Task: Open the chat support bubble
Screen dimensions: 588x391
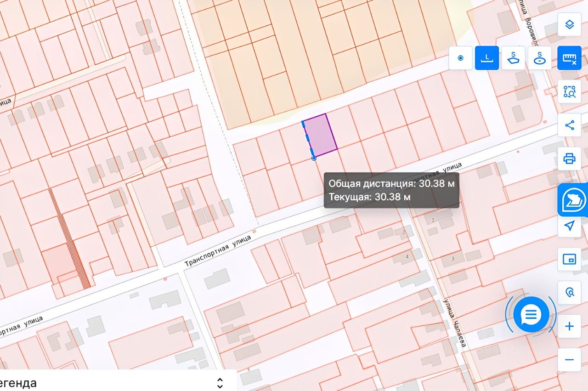Action: (531, 315)
